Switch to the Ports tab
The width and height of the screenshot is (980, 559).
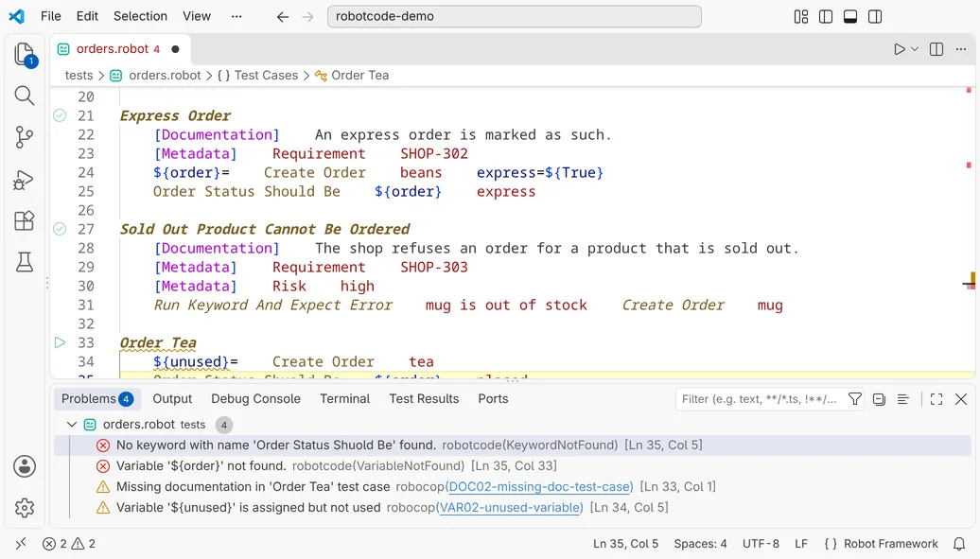(x=493, y=399)
